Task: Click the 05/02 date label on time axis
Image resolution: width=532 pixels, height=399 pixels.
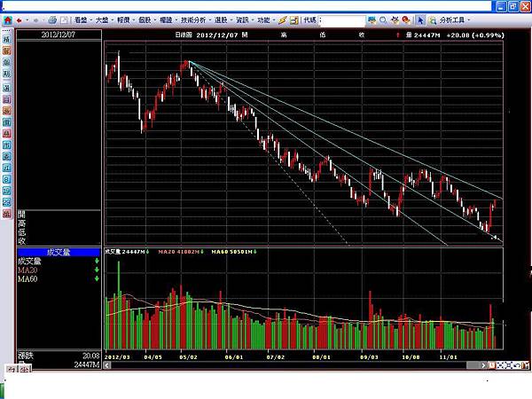Action: (188, 357)
